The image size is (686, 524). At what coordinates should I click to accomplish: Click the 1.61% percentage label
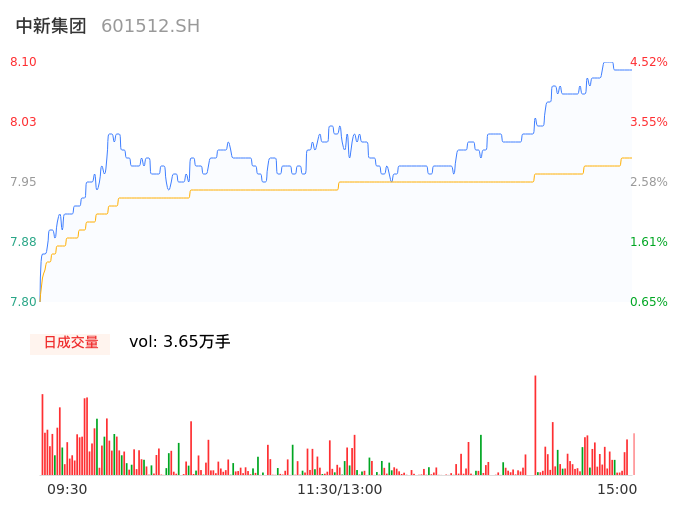point(648,242)
